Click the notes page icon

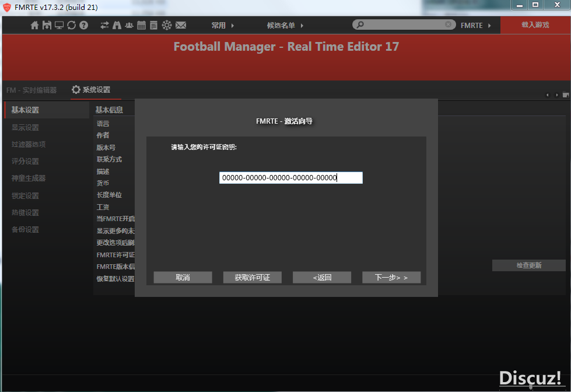click(153, 25)
